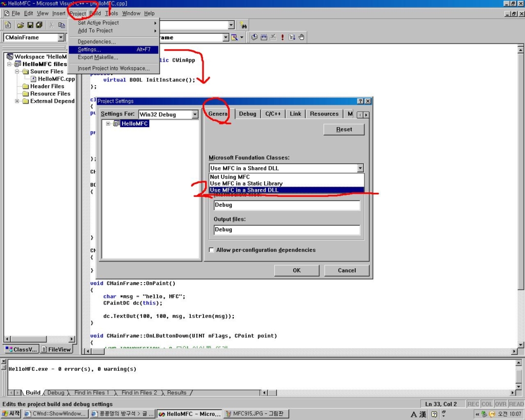The image size is (525, 420).
Task: Open the Settings For combo box arrow
Action: pos(195,114)
